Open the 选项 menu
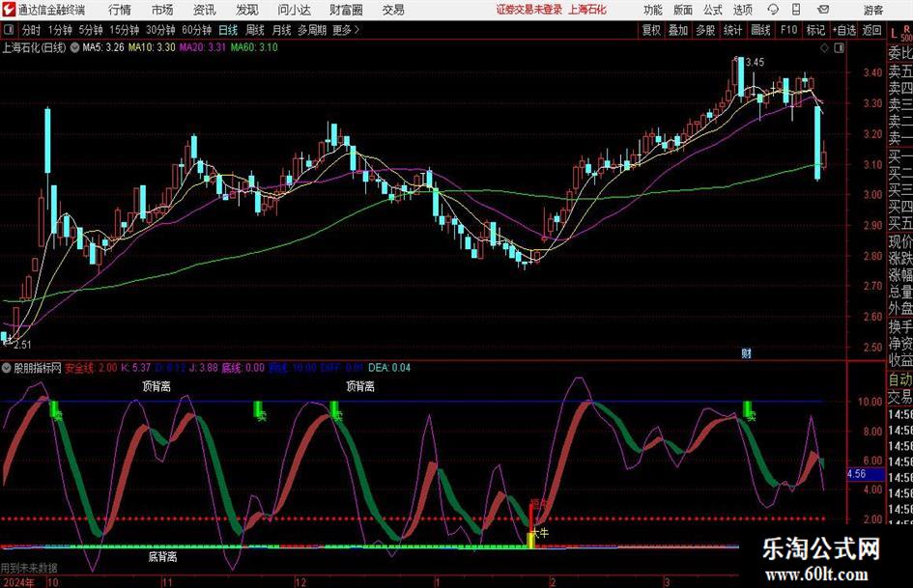Screen dimensions: 913x588 tap(742, 10)
